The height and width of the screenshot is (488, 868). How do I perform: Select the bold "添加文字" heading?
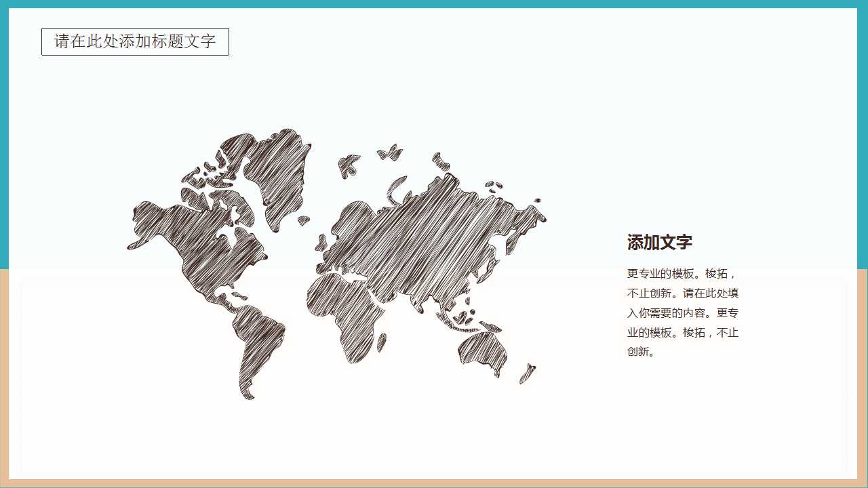coord(659,243)
